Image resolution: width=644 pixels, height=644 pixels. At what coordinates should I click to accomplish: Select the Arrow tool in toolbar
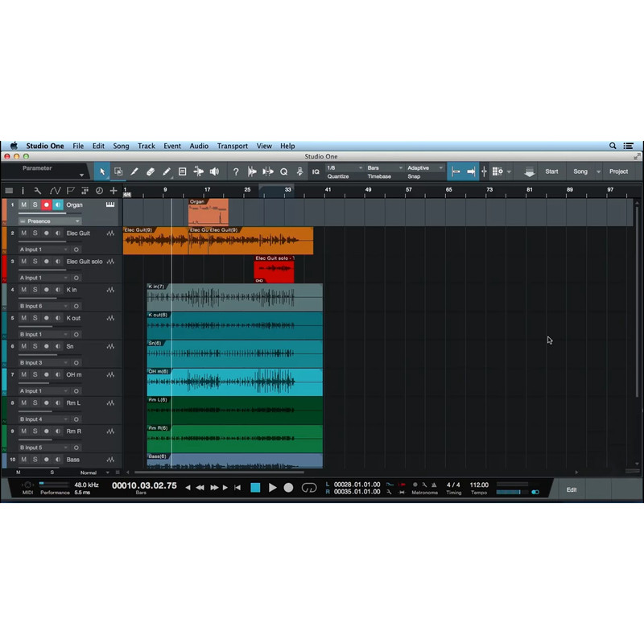pyautogui.click(x=102, y=171)
